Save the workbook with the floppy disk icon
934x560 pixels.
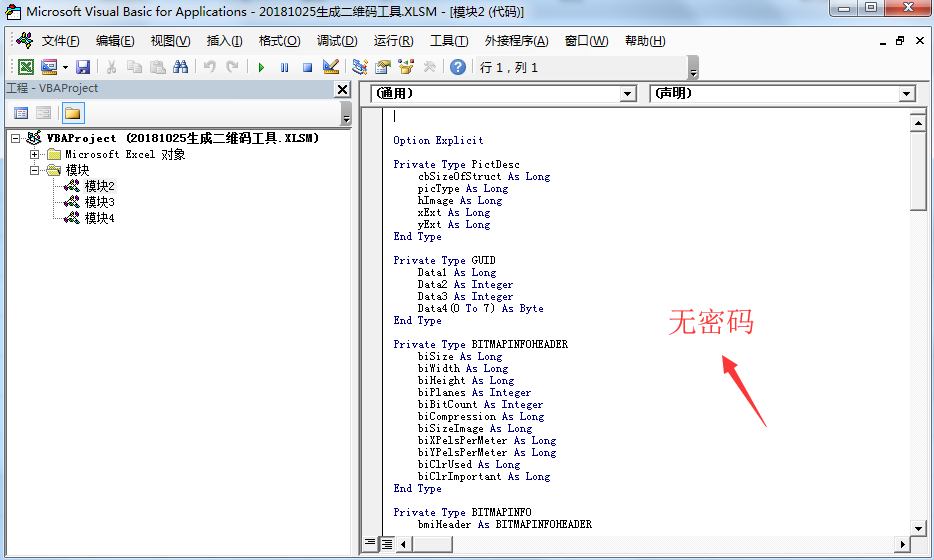[83, 67]
